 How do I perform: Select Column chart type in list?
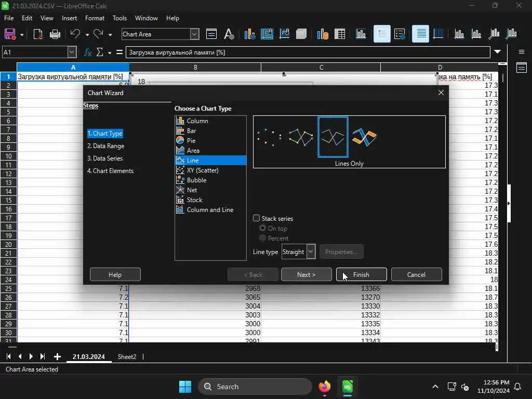pos(211,121)
